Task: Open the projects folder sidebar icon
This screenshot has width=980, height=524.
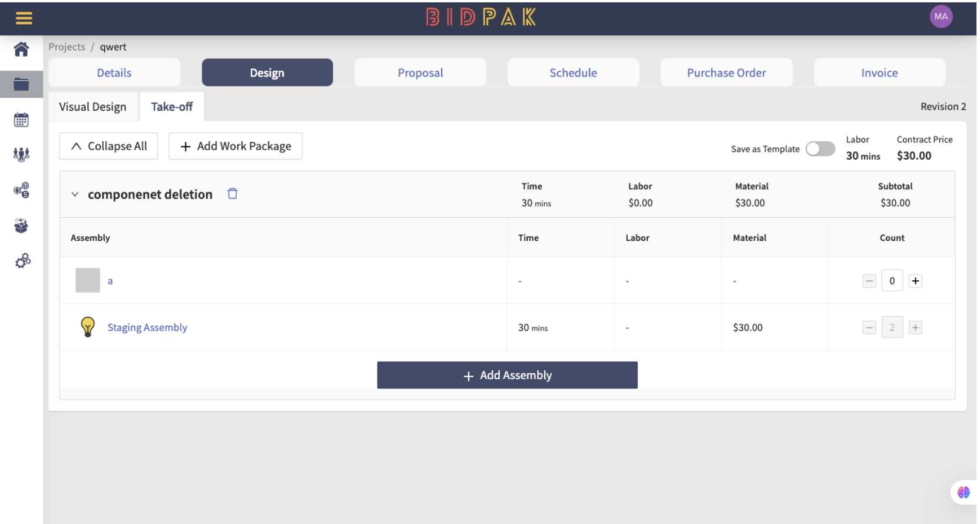Action: pyautogui.click(x=21, y=84)
